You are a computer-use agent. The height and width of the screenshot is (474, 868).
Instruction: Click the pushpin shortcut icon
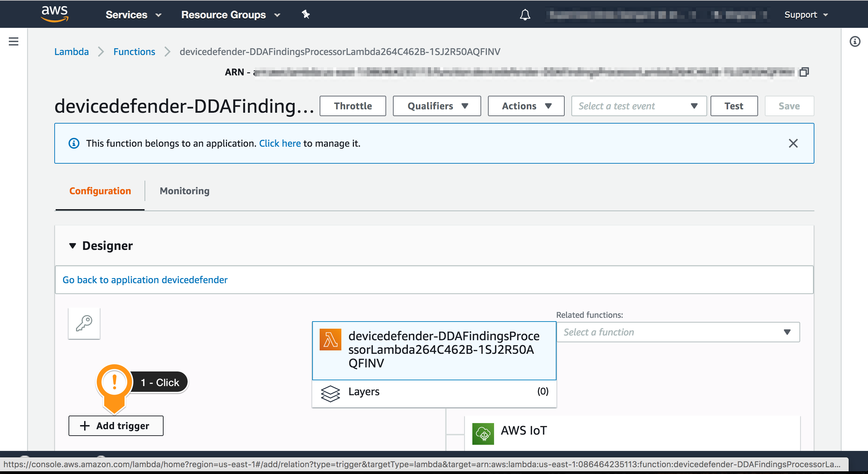pyautogui.click(x=306, y=14)
